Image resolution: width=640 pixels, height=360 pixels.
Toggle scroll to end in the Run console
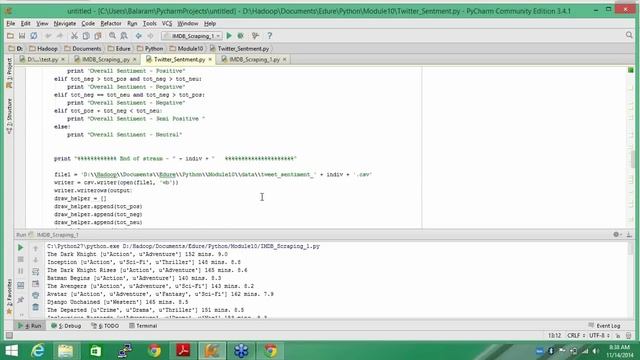[36, 283]
